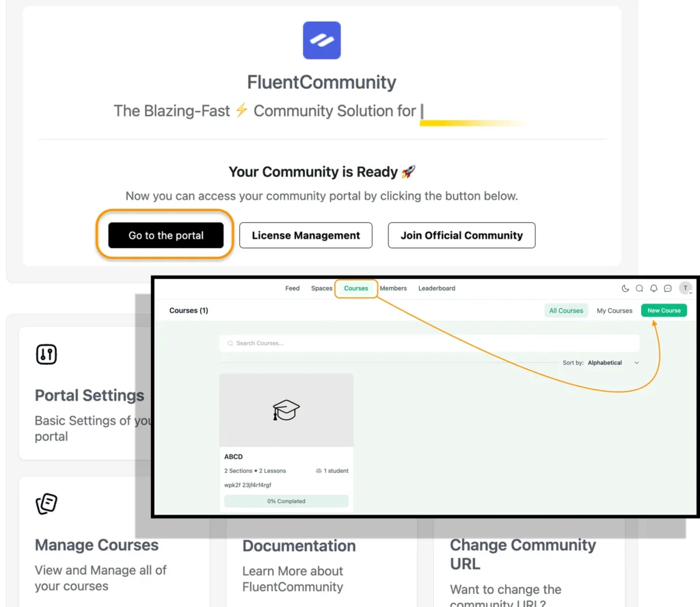Open search magnifier icon in portal header
700x607 pixels.
point(639,288)
